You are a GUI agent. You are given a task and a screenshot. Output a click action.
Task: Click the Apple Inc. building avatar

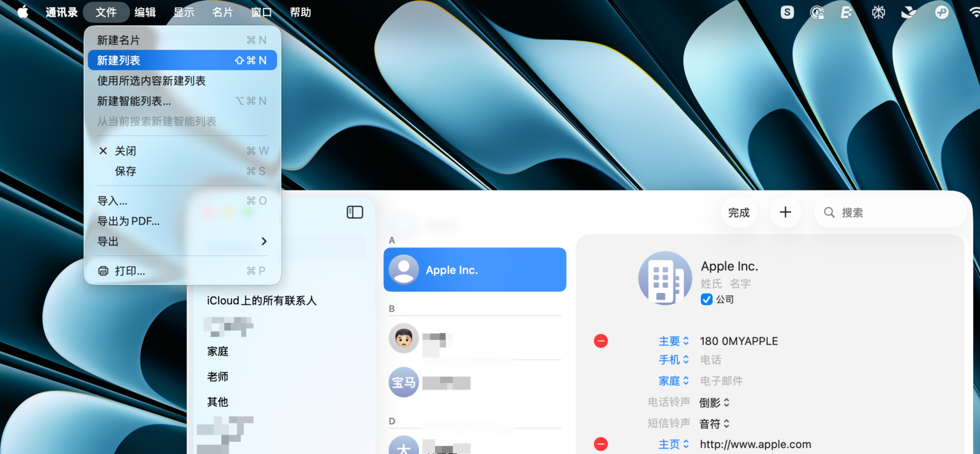tap(665, 278)
